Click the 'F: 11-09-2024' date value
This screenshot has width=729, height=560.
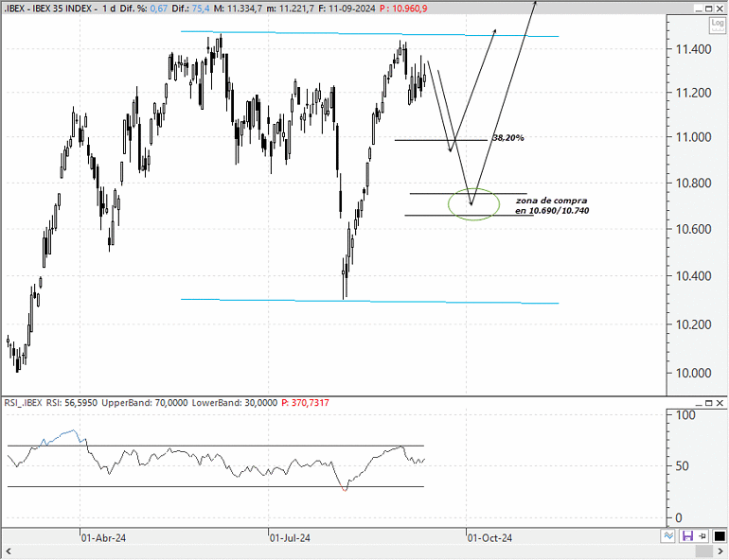click(347, 9)
